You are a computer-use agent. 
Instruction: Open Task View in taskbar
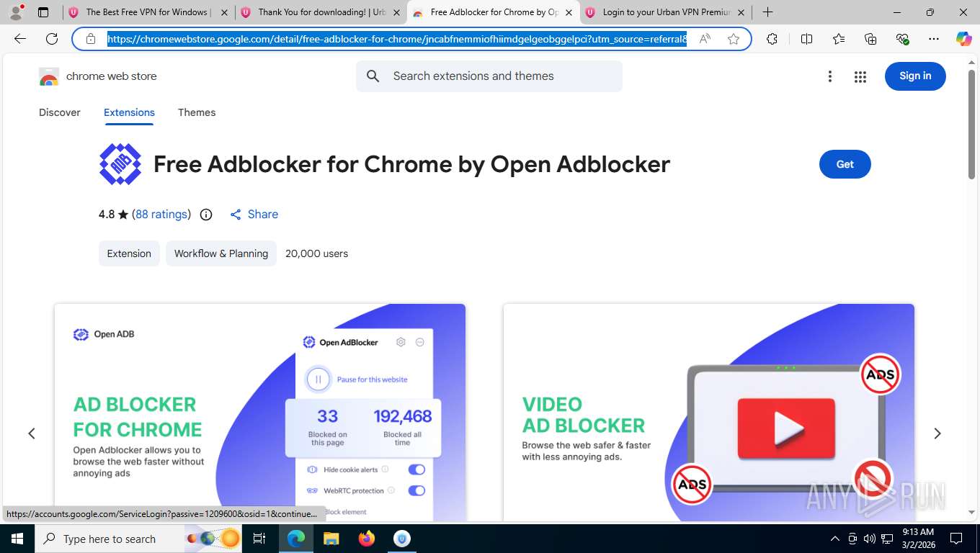(x=259, y=539)
